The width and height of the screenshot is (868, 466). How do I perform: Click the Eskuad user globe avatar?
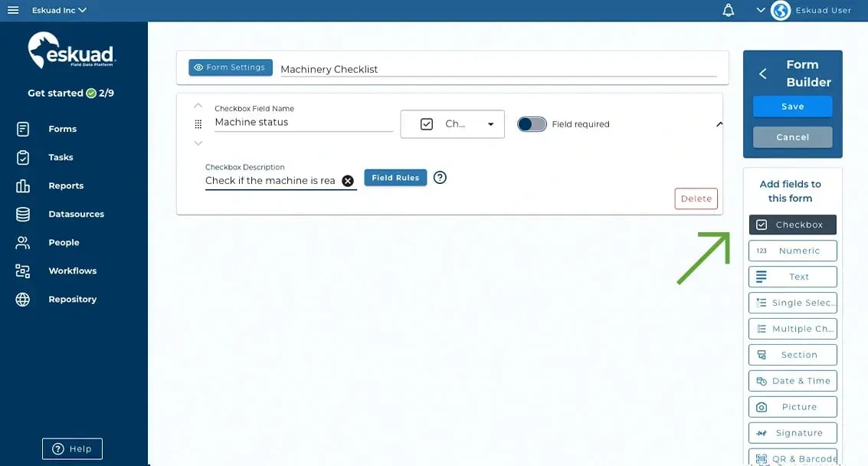click(781, 10)
